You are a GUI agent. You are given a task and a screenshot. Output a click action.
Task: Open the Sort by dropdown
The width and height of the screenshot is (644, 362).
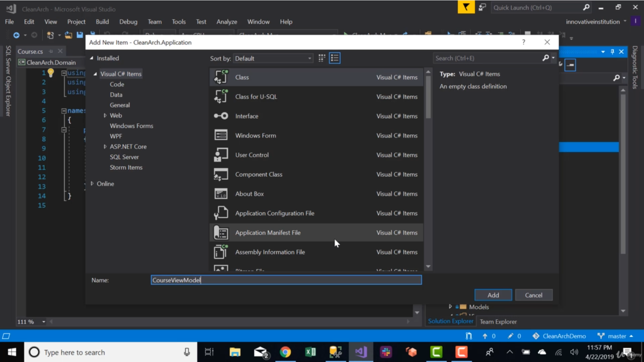(x=273, y=58)
